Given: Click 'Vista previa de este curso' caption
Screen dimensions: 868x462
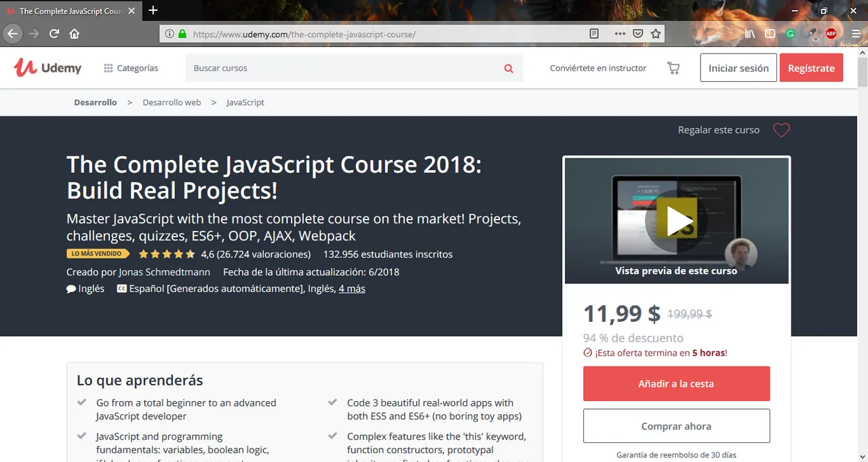Looking at the screenshot, I should pyautogui.click(x=676, y=270).
